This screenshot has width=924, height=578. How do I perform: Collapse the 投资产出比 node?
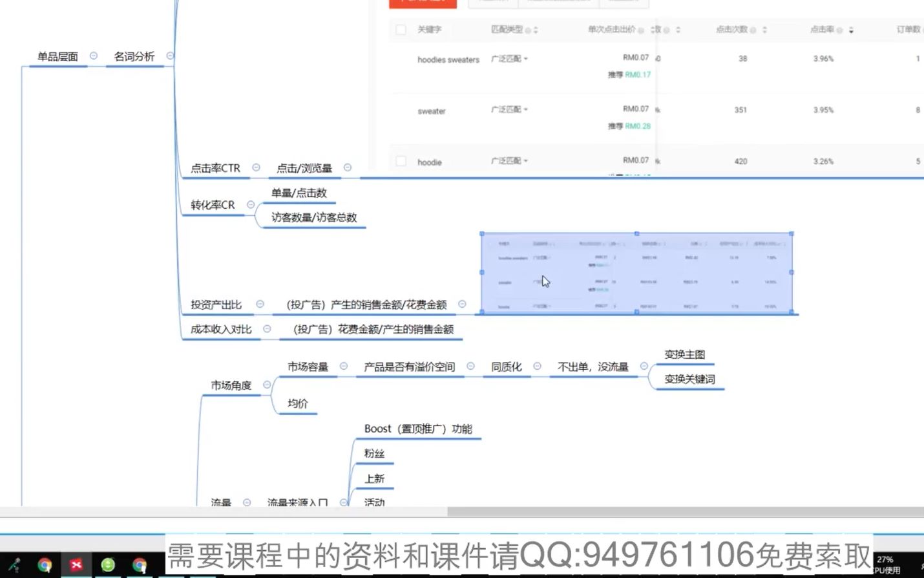coord(259,303)
